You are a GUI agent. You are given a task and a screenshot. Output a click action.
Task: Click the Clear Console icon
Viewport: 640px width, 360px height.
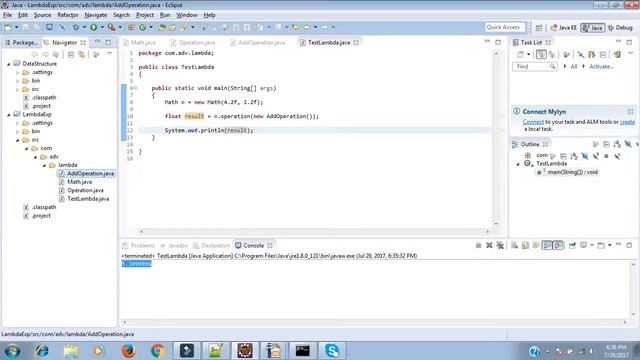coord(514,245)
